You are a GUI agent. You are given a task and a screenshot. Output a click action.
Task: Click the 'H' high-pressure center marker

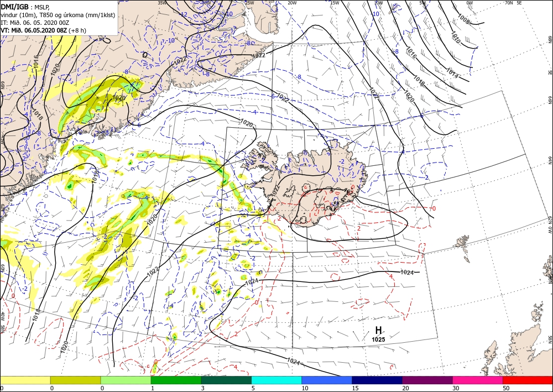click(378, 330)
